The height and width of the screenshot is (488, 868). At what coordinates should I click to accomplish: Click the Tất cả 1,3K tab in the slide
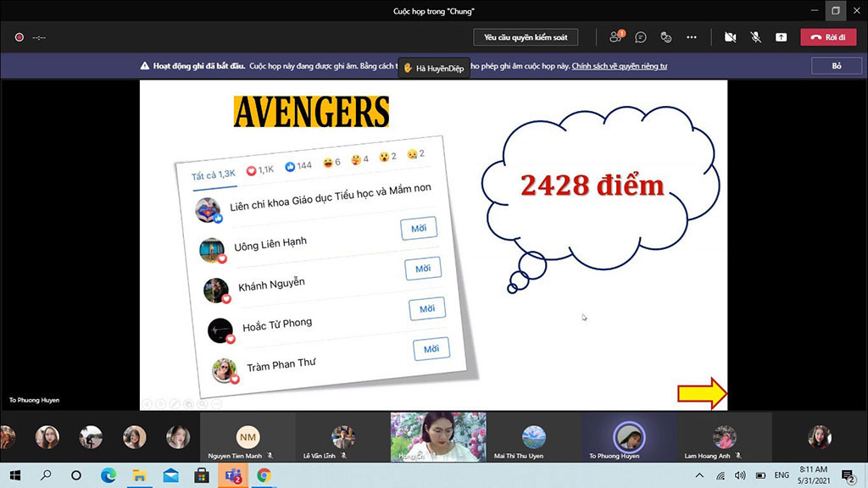click(213, 175)
